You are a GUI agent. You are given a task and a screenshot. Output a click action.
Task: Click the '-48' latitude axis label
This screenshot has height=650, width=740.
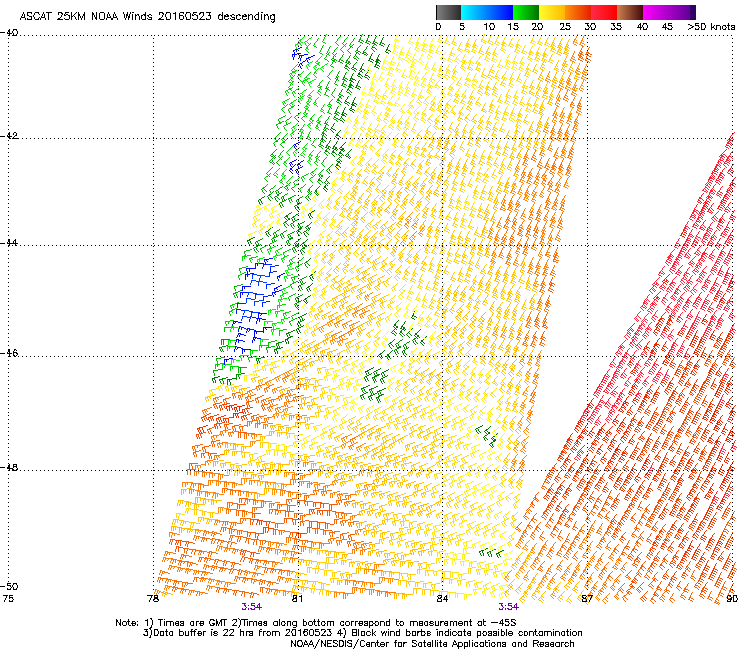click(9, 467)
